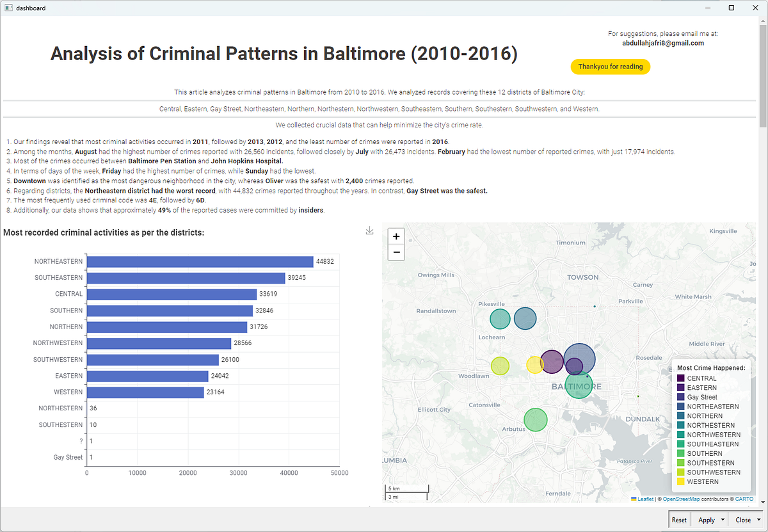The image size is (768, 532).
Task: Click the WESTERN legend color swatch
Action: point(681,481)
